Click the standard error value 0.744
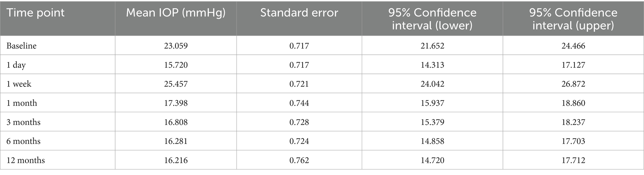The height and width of the screenshot is (175, 644). click(x=299, y=103)
